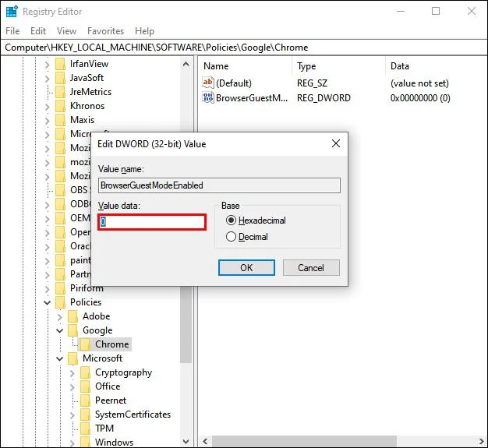Expand the IrfanView key

[48, 65]
